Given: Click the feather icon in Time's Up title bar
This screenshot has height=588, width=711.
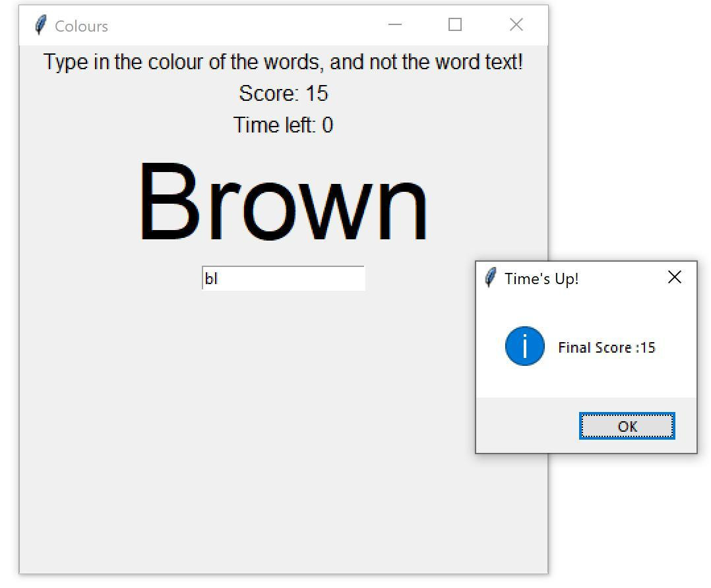Looking at the screenshot, I should coord(490,278).
